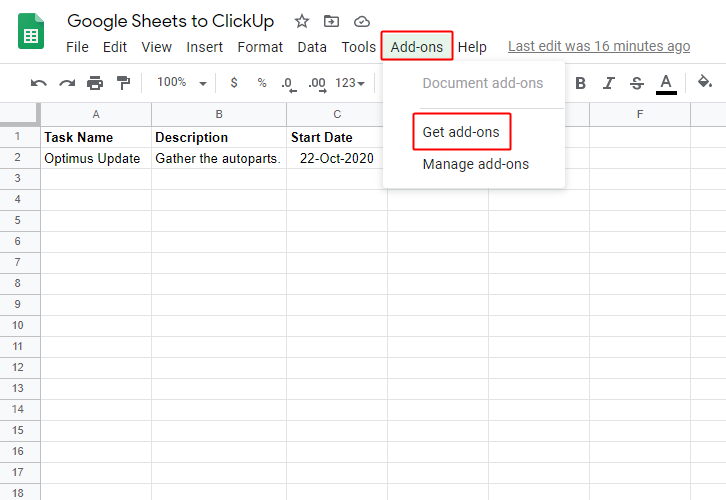The height and width of the screenshot is (500, 726).
Task: Select column C header
Action: (337, 114)
